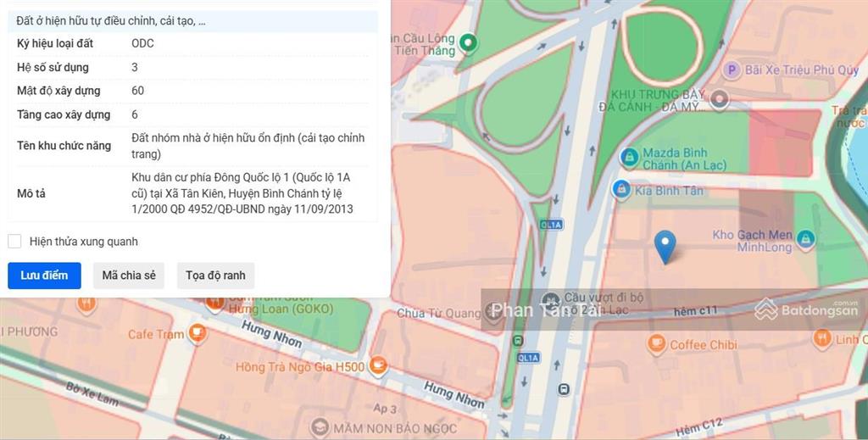Image resolution: width=868 pixels, height=440 pixels.
Task: Click the Coffee Chibi label
Action: coord(704,345)
